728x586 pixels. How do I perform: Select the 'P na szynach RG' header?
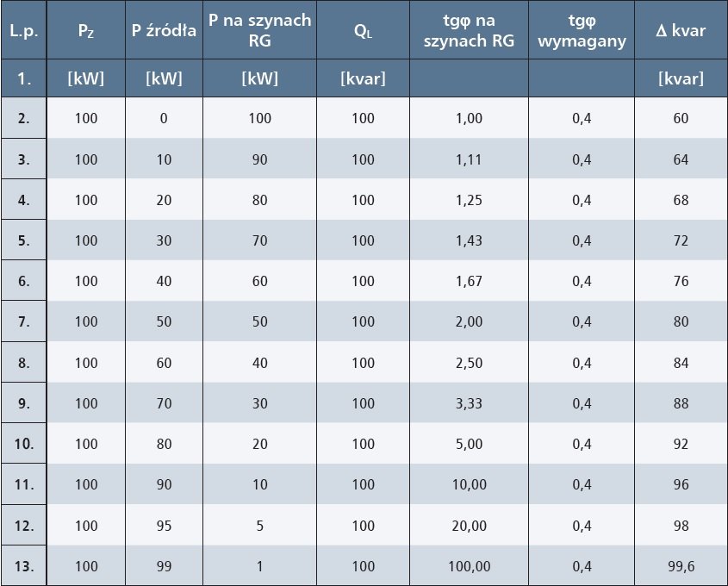(259, 31)
